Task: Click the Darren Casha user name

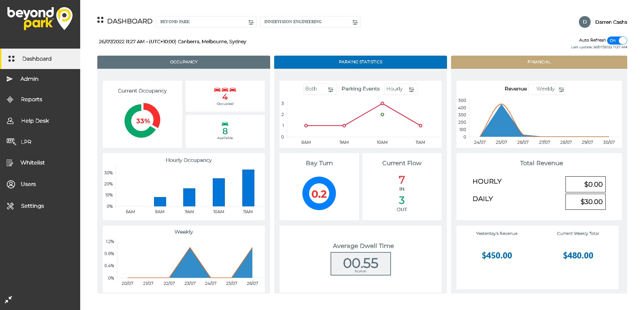Action: click(x=611, y=22)
